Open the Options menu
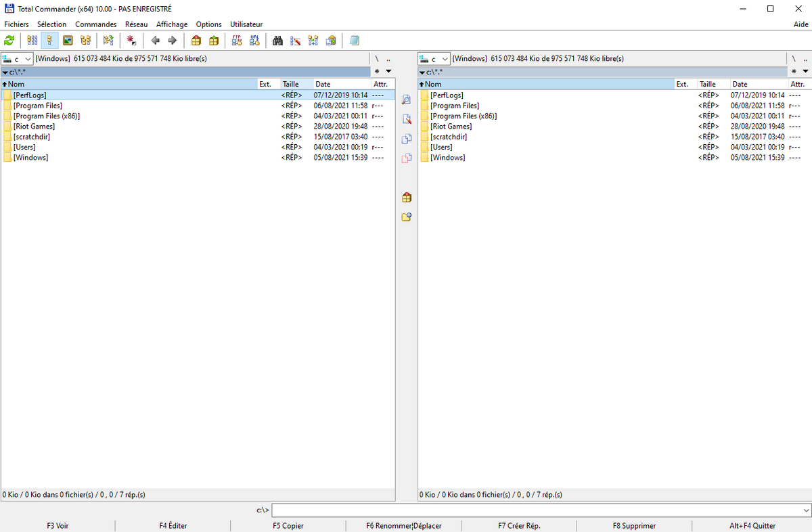Viewport: 812px width, 532px height. (209, 24)
